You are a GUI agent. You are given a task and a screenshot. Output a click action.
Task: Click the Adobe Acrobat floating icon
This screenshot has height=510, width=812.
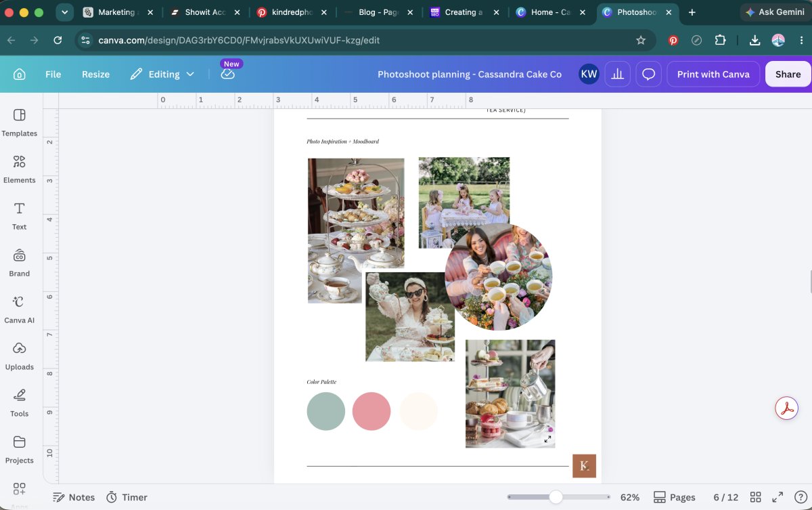[x=786, y=408]
